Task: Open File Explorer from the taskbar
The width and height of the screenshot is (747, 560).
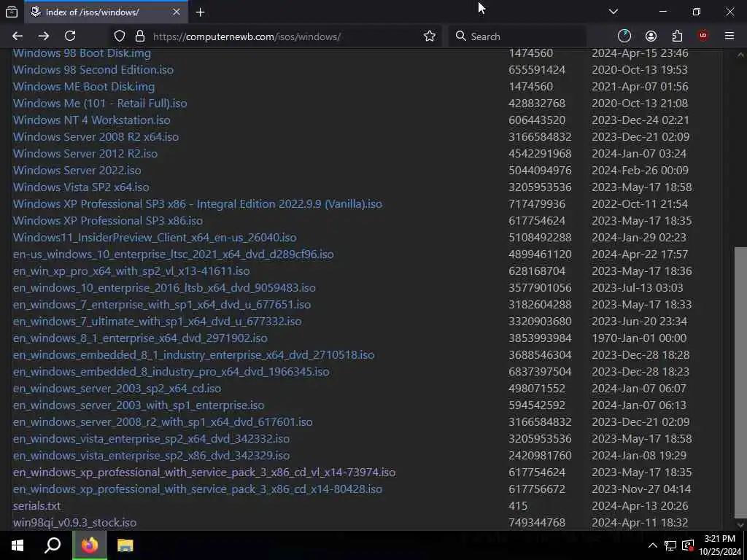Action: 125,545
